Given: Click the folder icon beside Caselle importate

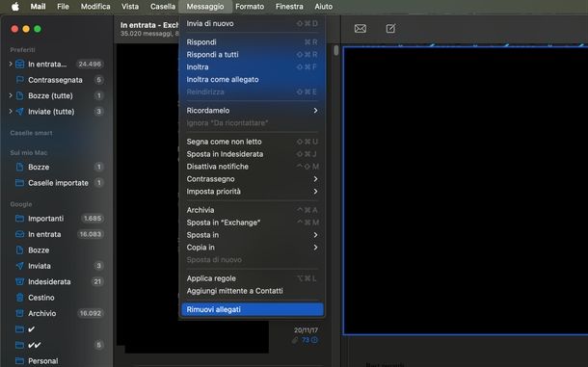Looking at the screenshot, I should pos(20,183).
